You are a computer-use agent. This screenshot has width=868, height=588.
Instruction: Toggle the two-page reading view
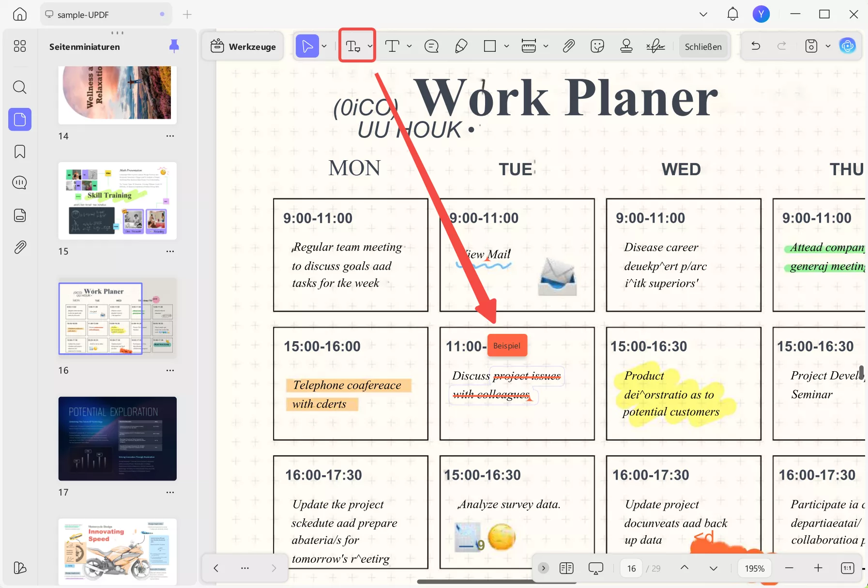coord(566,568)
